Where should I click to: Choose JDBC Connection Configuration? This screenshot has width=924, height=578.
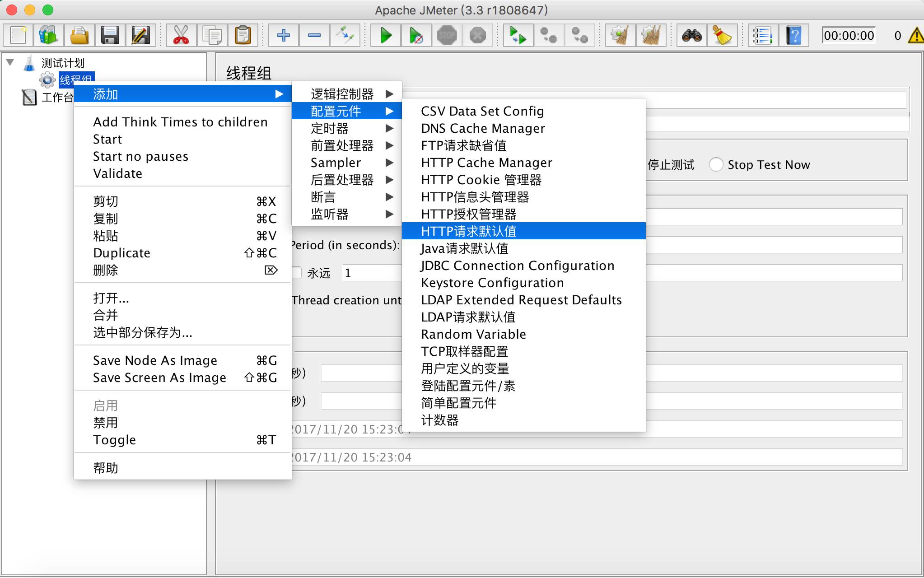point(523,266)
